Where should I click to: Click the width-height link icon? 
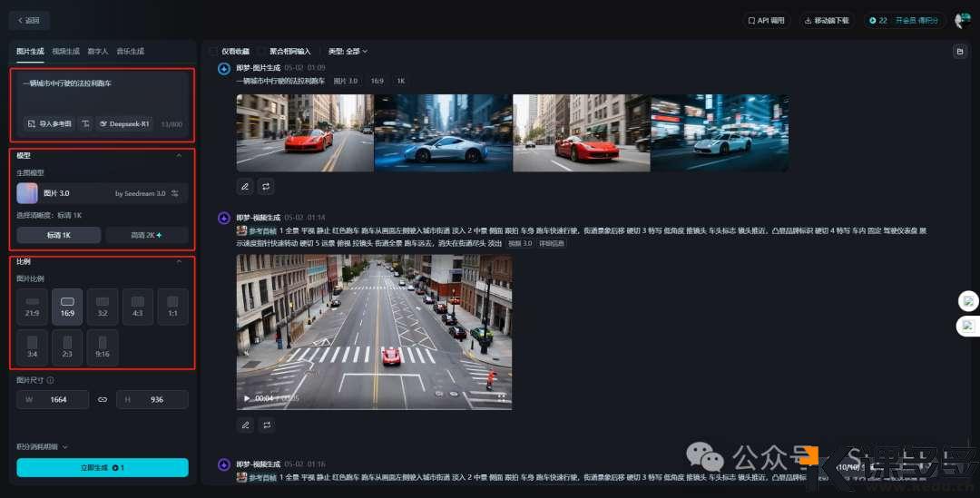(x=103, y=399)
